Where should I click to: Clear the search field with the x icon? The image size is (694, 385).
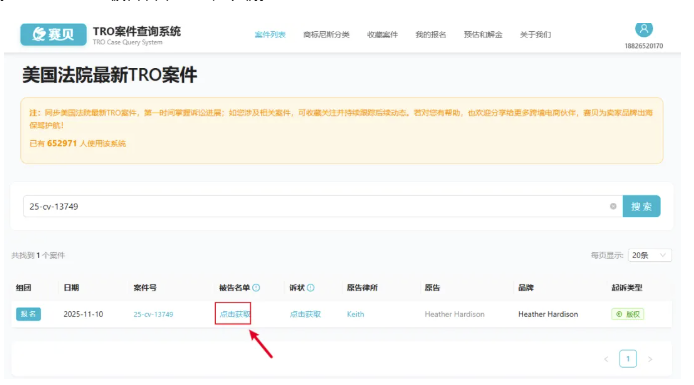pyautogui.click(x=613, y=206)
